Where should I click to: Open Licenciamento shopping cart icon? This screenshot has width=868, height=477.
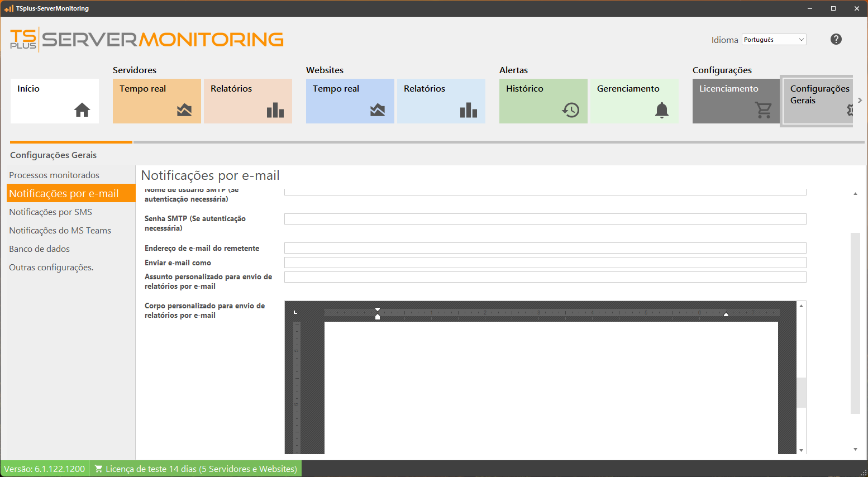(x=764, y=110)
